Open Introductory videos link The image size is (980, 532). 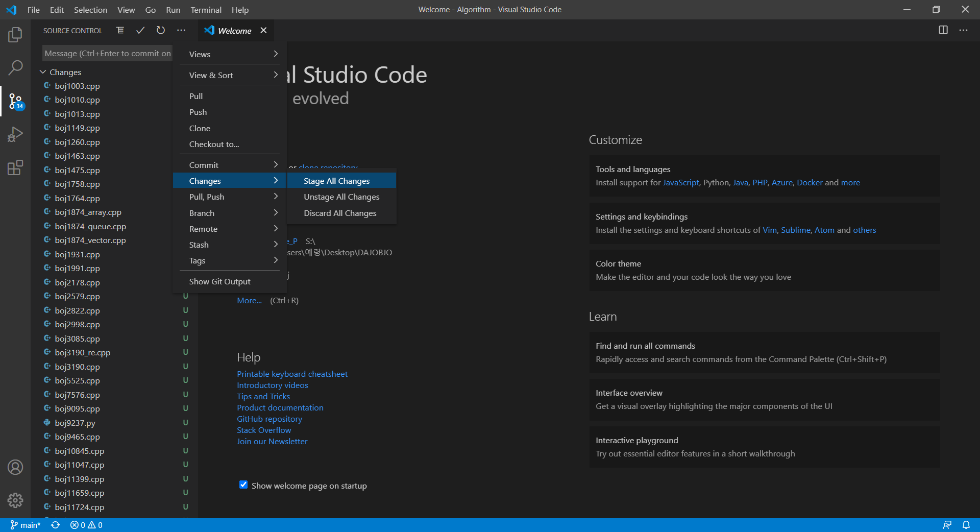(x=273, y=385)
